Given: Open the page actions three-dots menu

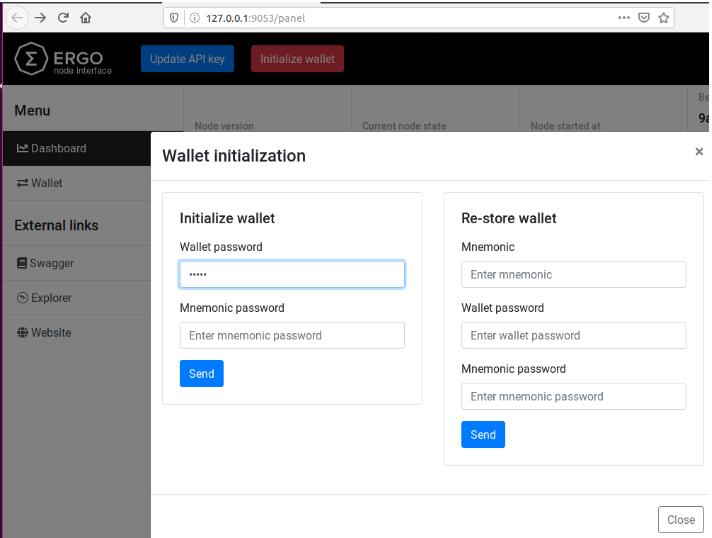Looking at the screenshot, I should [624, 17].
